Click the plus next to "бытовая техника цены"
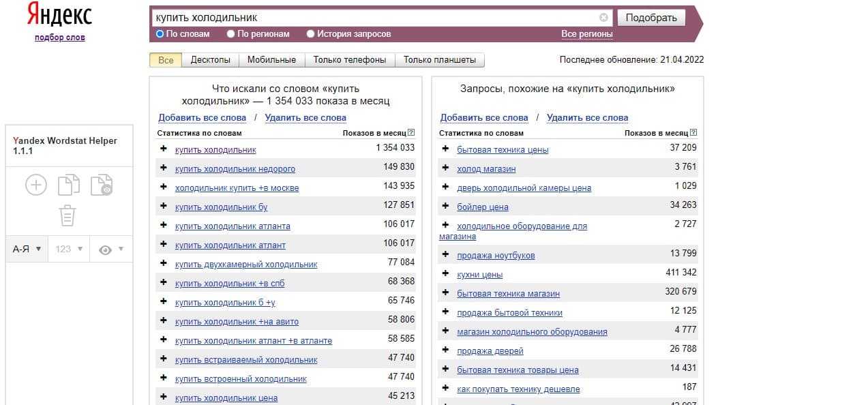 (x=445, y=149)
